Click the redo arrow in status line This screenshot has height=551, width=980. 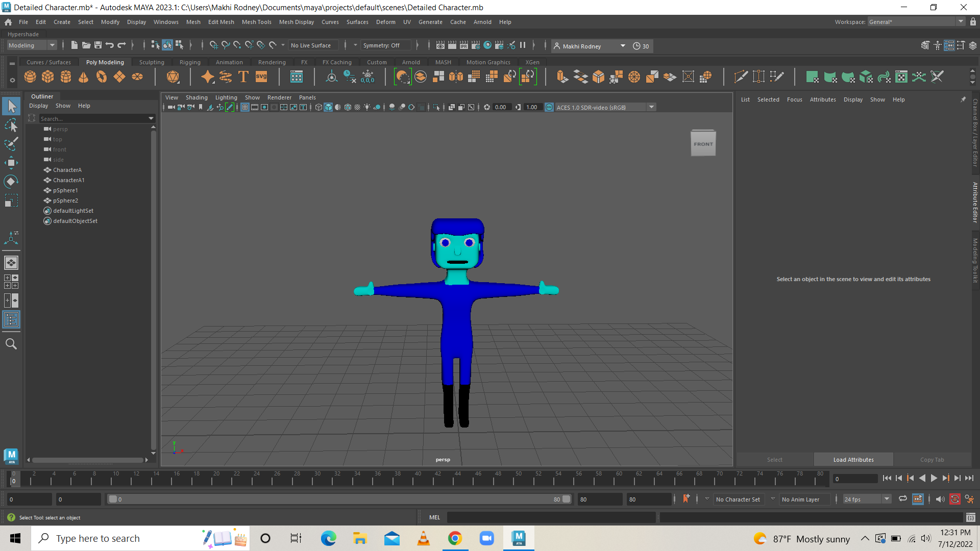[121, 45]
